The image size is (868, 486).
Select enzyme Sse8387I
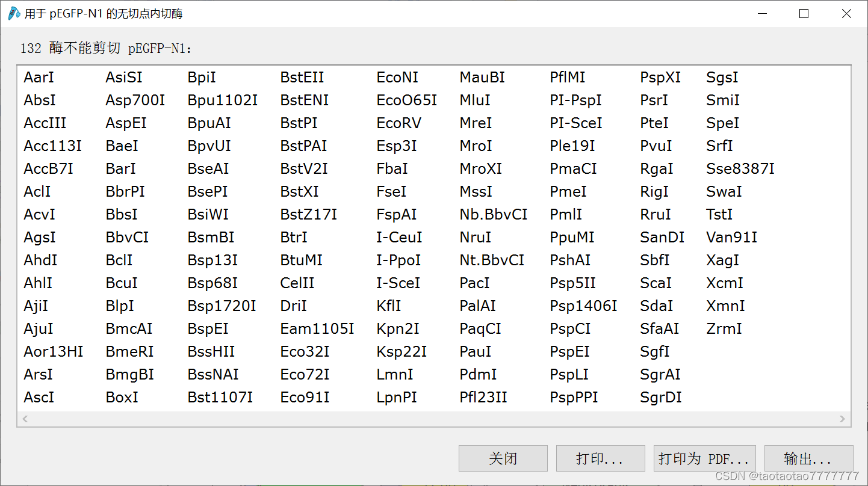point(740,169)
